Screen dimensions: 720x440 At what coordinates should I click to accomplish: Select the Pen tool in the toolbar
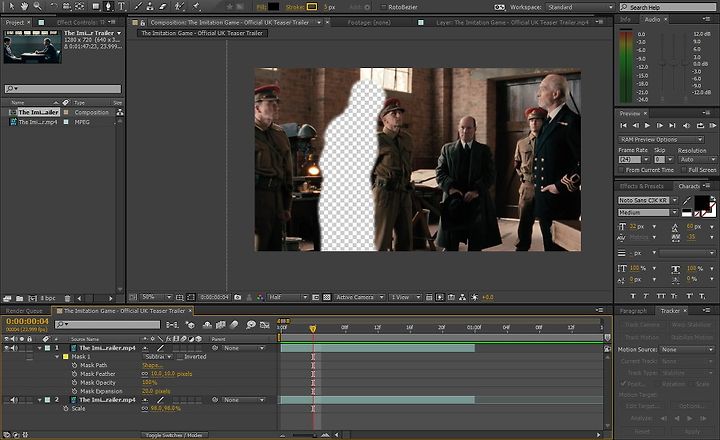(108, 6)
